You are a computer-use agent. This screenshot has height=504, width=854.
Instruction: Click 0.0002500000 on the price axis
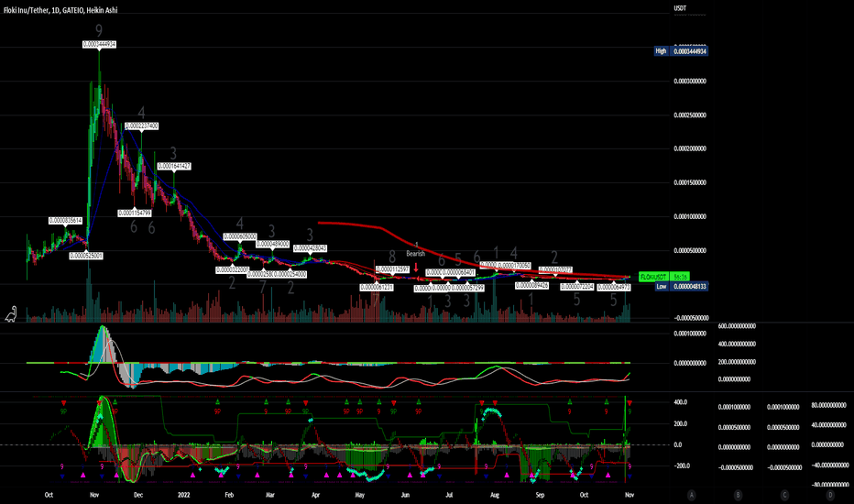click(689, 115)
